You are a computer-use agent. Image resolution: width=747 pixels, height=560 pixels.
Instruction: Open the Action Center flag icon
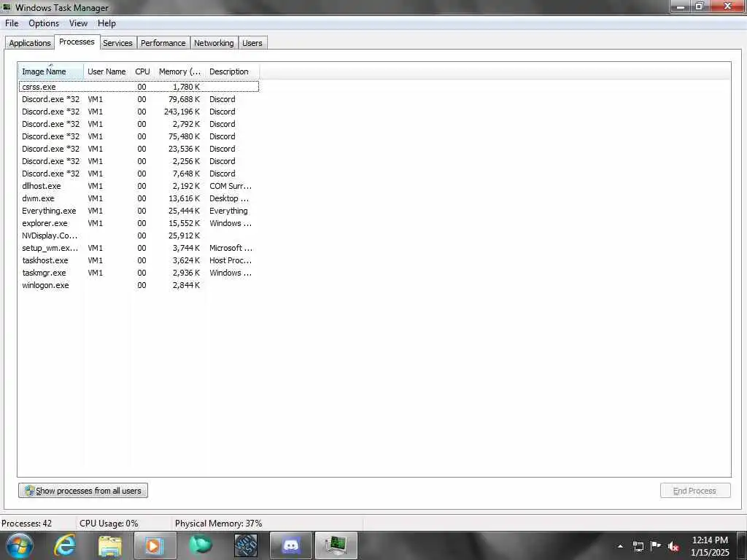click(x=656, y=545)
